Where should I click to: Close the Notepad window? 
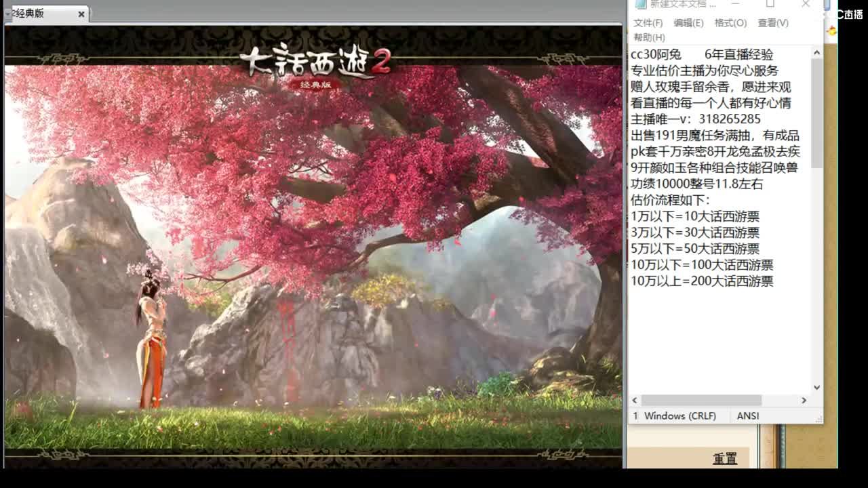(x=806, y=4)
